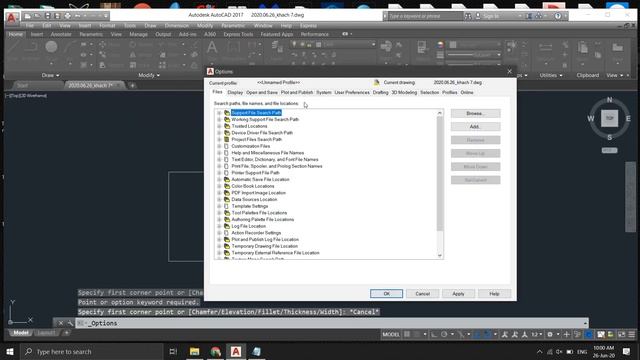640x360 pixels.
Task: Click the Help button in Options dialog
Action: (x=494, y=293)
